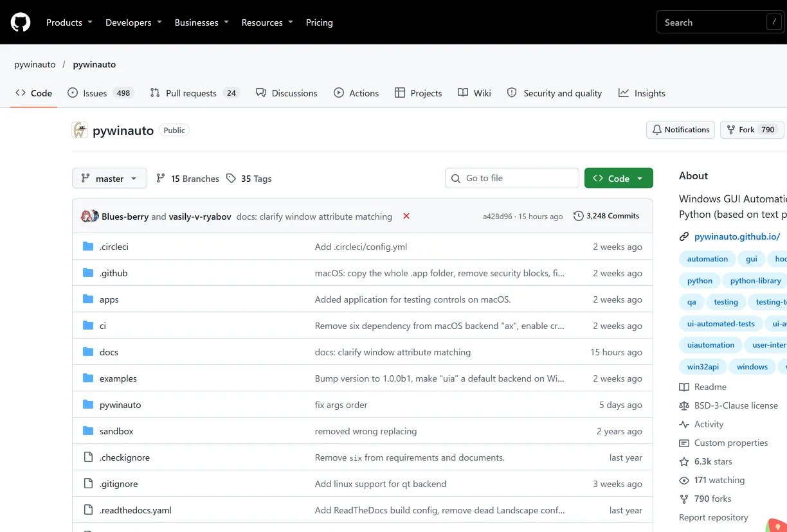Click the top Search box

click(721, 22)
